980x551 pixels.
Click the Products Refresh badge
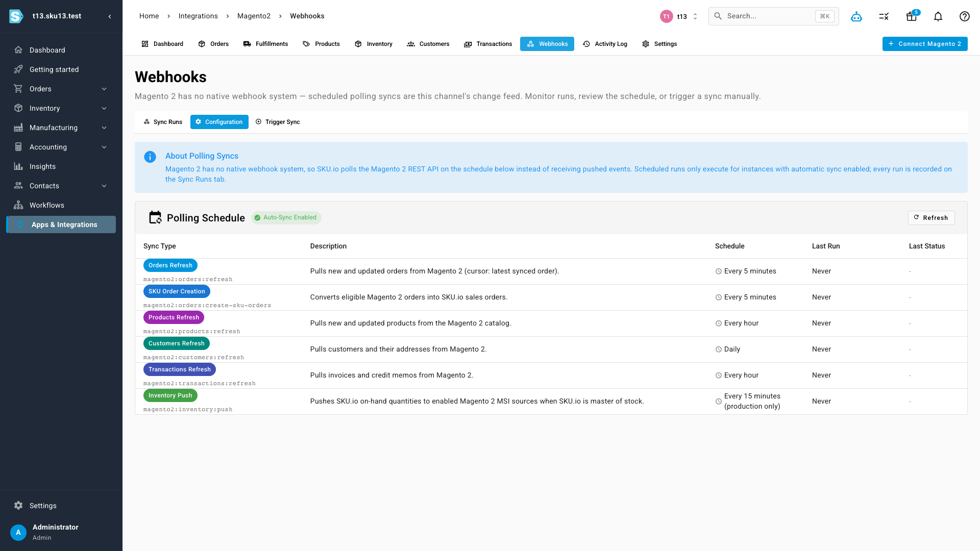174,317
